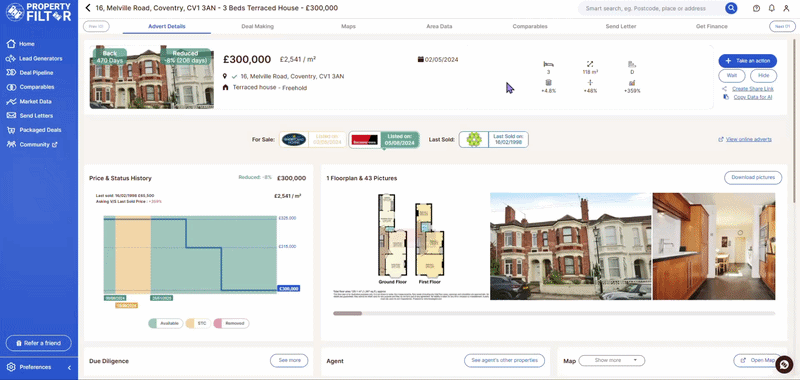This screenshot has width=800, height=380.
Task: Click See more in Due Diligence
Action: pos(289,360)
